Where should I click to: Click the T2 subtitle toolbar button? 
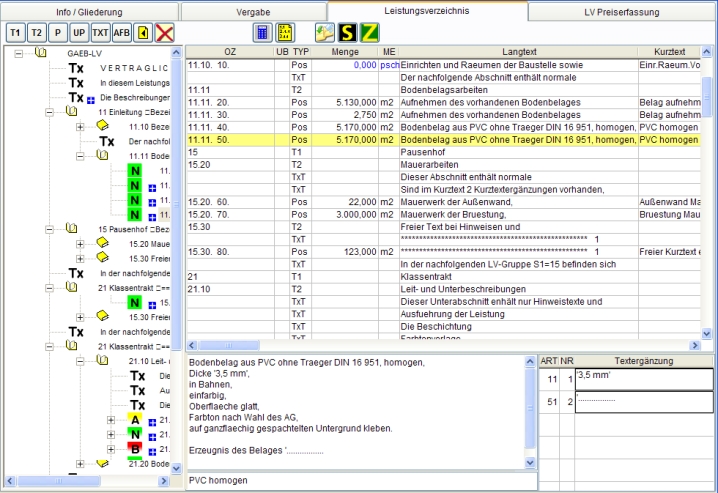click(x=37, y=32)
